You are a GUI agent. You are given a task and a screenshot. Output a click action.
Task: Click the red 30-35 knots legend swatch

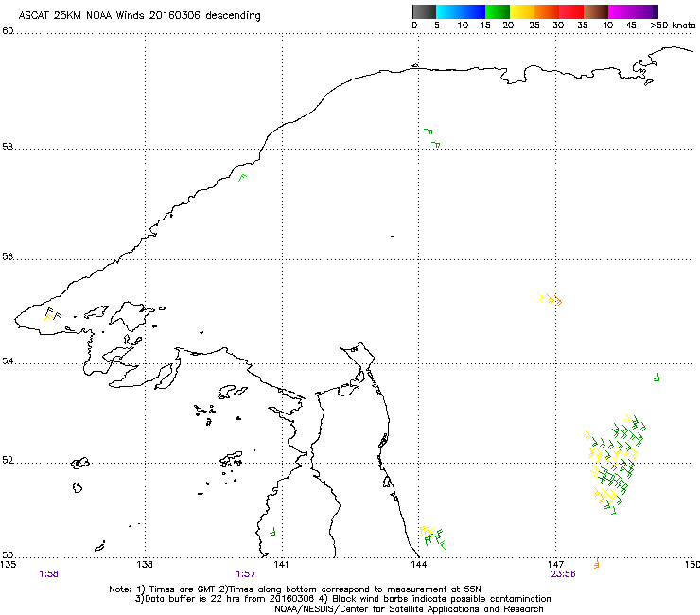[571, 11]
